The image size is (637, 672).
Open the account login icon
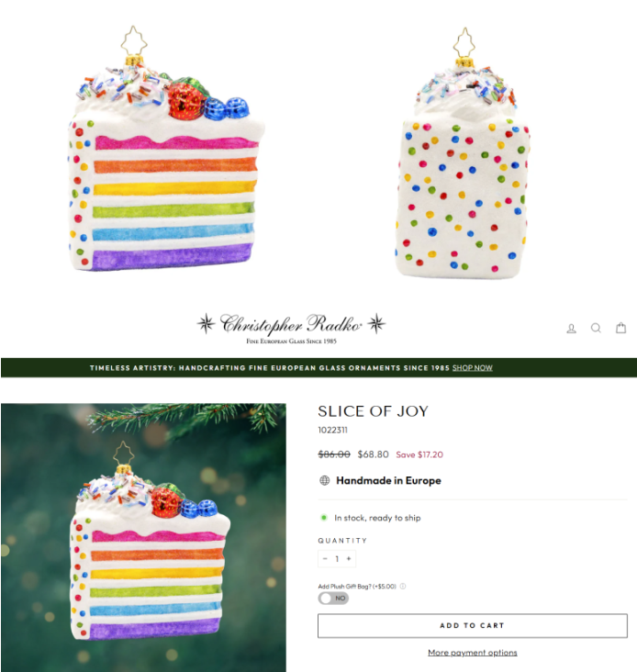pos(571,329)
